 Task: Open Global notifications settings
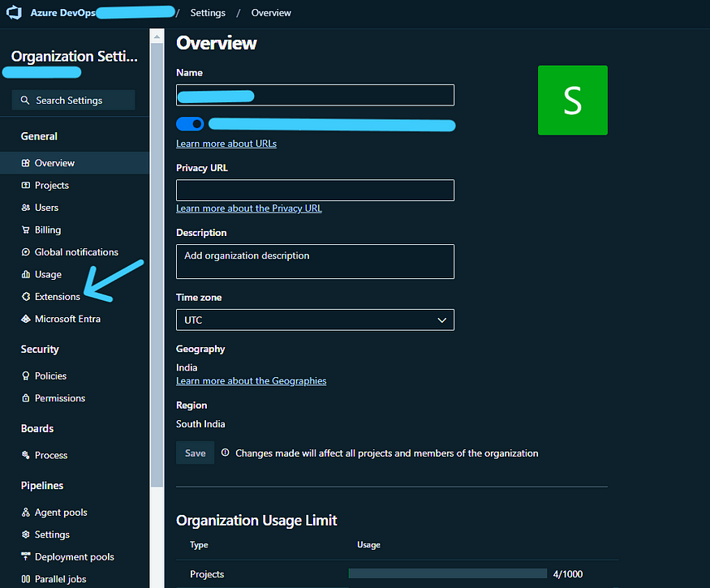pyautogui.click(x=75, y=252)
